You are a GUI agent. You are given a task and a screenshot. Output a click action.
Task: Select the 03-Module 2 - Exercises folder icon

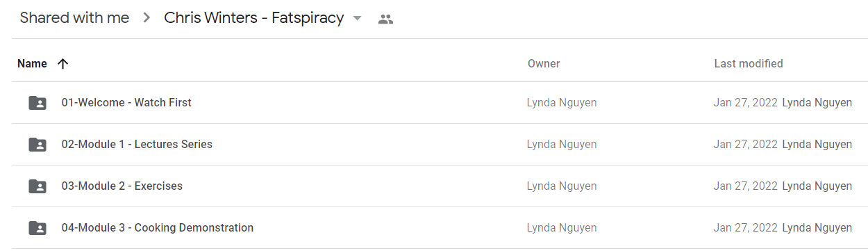(x=37, y=186)
